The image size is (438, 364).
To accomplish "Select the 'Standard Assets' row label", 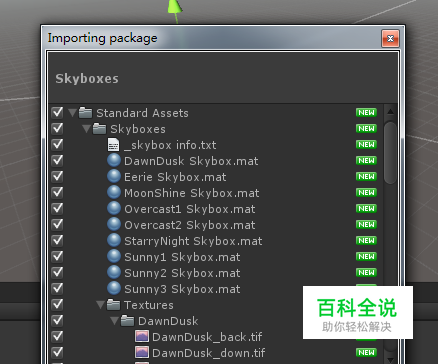I will [x=142, y=113].
